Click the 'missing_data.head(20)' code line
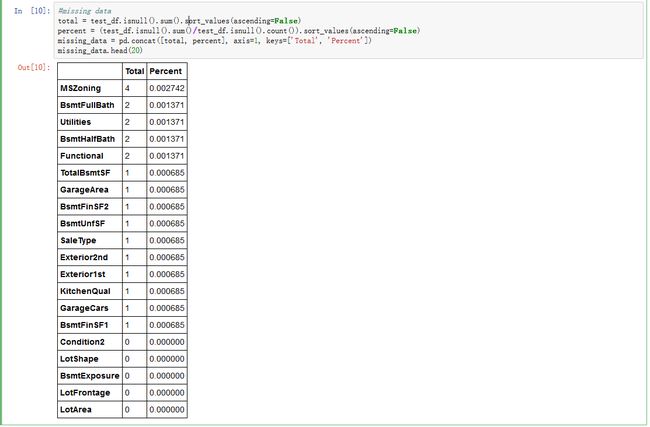Screen dimensions: 650x427 click(x=100, y=51)
